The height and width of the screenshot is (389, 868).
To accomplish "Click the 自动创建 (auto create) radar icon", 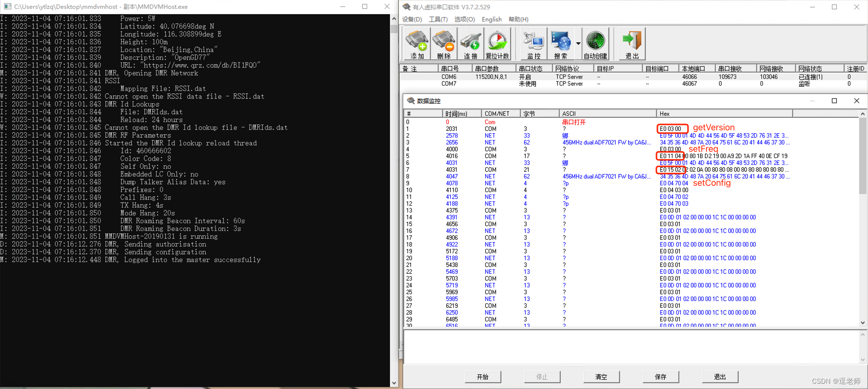I will coord(595,44).
